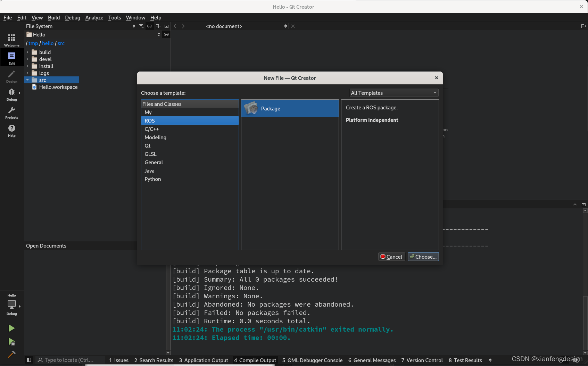Navigate to tmp breadcrumb link
Screen dimensions: 588x366
tap(33, 43)
